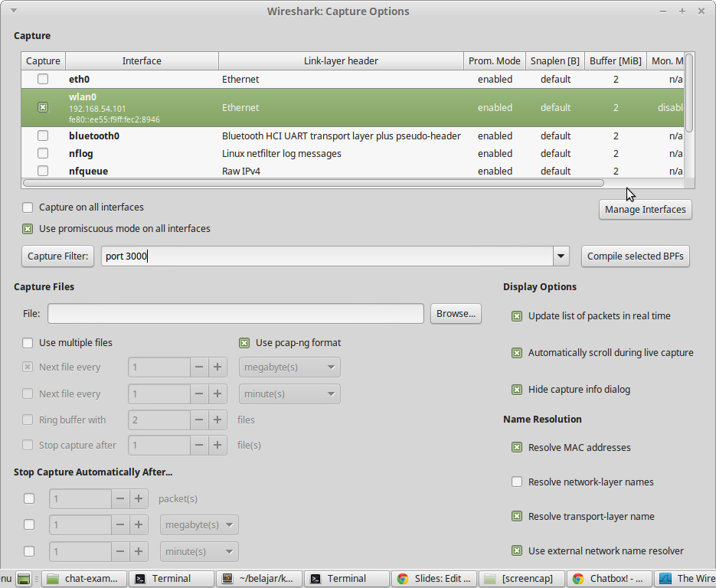This screenshot has width=716, height=588.
Task: Toggle Resolve MAC addresses
Action: [x=517, y=447]
